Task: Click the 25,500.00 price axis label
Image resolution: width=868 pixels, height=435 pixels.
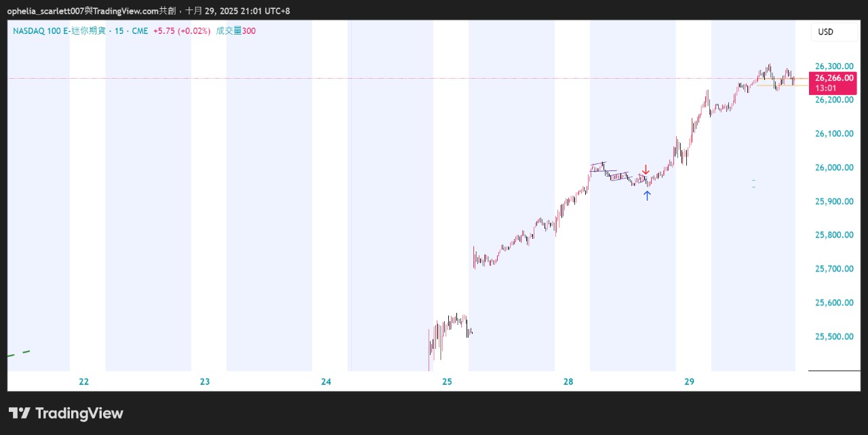Action: [x=833, y=337]
